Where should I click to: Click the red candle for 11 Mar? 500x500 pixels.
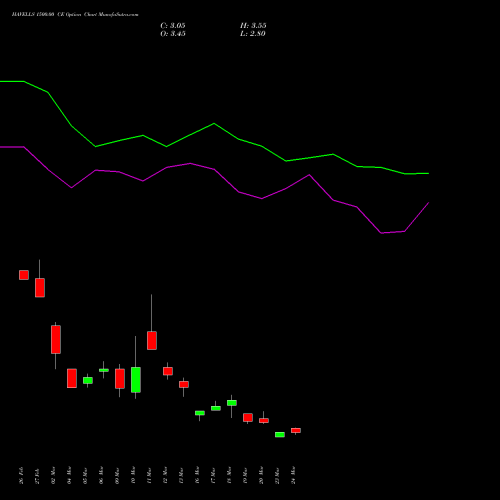(152, 340)
